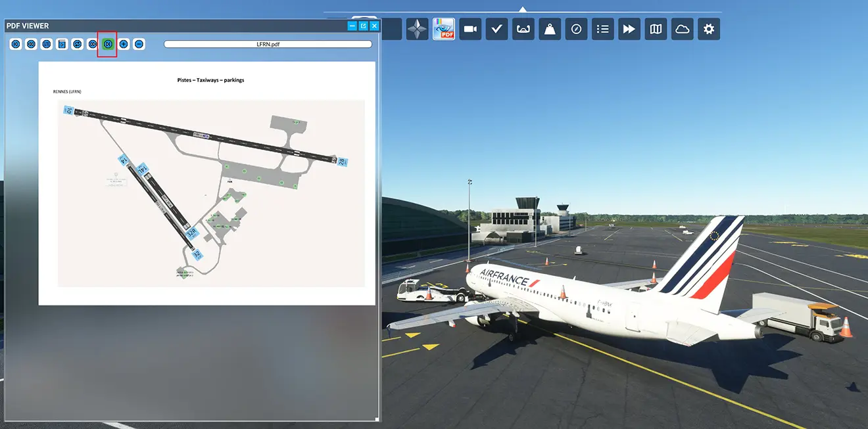868x429 pixels.
Task: Minimize the PDF Viewer panel
Action: [x=352, y=26]
